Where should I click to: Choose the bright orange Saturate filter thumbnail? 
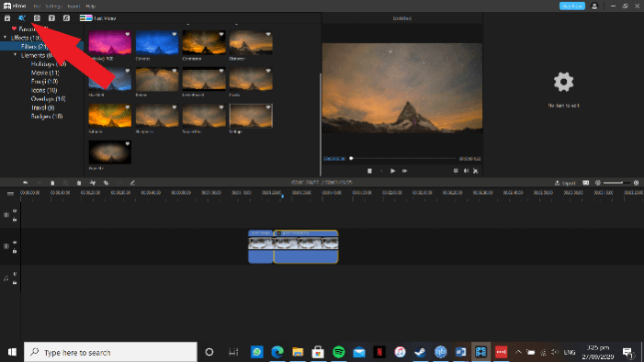tap(109, 116)
